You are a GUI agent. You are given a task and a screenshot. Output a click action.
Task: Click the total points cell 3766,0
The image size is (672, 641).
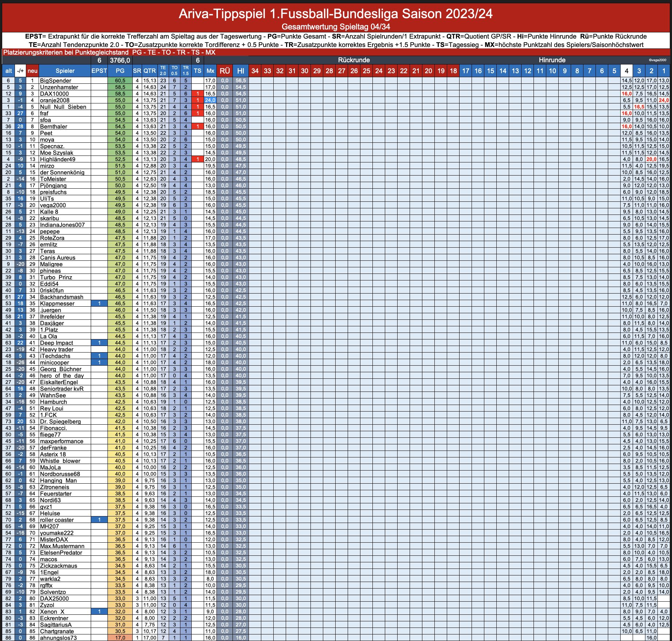click(x=120, y=60)
